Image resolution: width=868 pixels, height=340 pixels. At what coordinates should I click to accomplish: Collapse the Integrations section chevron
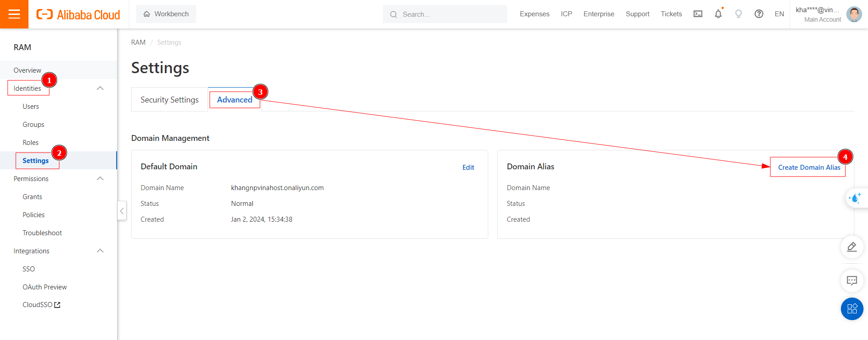(x=100, y=251)
